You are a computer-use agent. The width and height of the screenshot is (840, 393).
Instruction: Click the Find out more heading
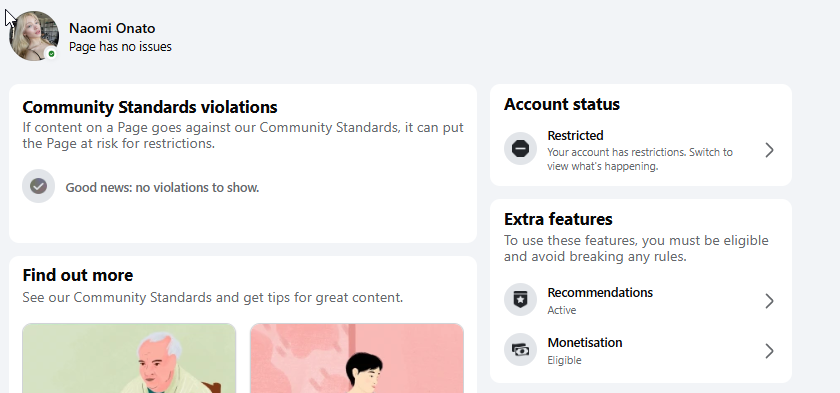pos(78,275)
